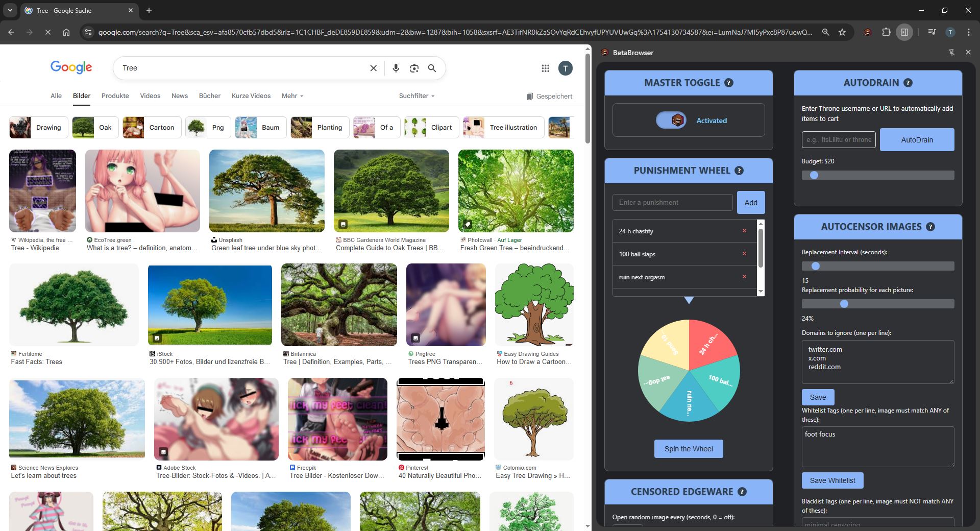Screen dimensions: 980x531
Task: Open the Master Toggle help icon
Action: pos(729,83)
